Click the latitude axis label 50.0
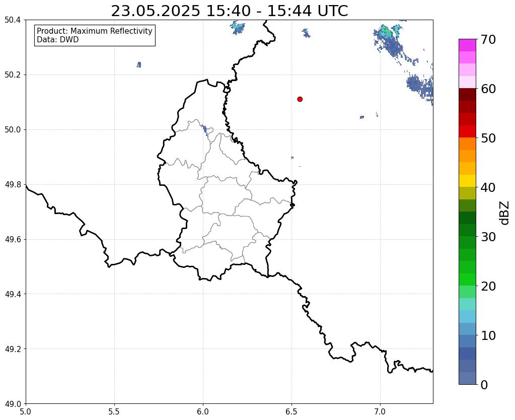This screenshot has height=420, width=515. (13, 130)
